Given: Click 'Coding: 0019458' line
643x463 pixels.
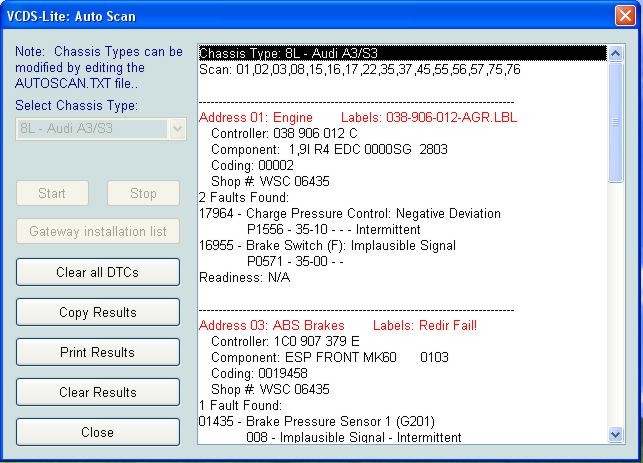Looking at the screenshot, I should (x=259, y=374).
